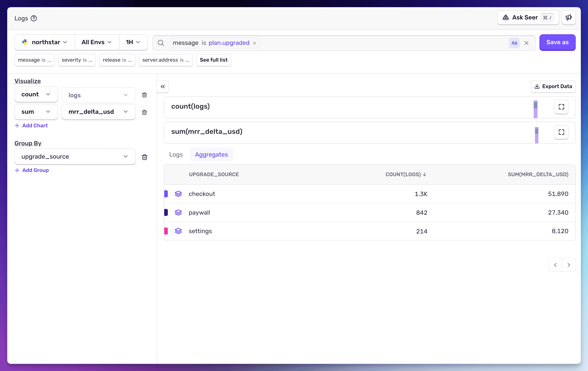The image size is (588, 371).
Task: Toggle case sensitivity Aa button
Action: 514,43
